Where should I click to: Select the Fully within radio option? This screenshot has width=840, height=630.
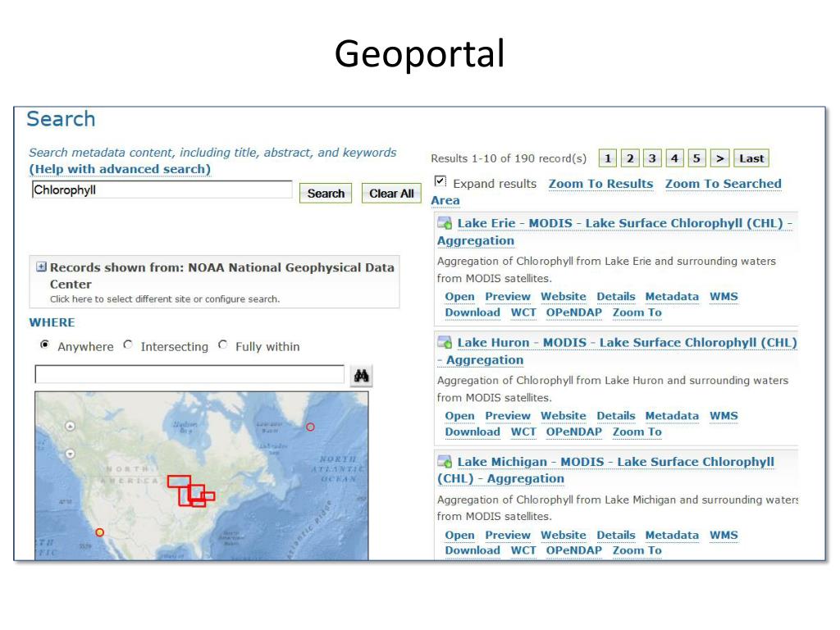[223, 345]
